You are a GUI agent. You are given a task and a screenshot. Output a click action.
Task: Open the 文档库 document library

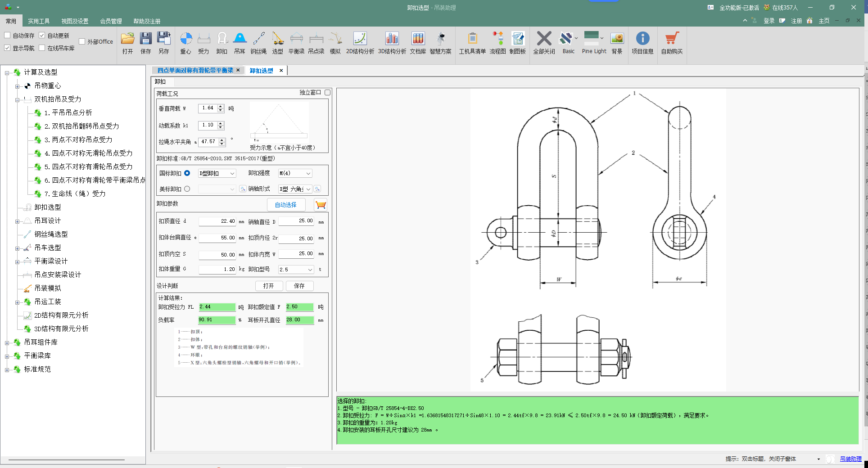point(418,43)
